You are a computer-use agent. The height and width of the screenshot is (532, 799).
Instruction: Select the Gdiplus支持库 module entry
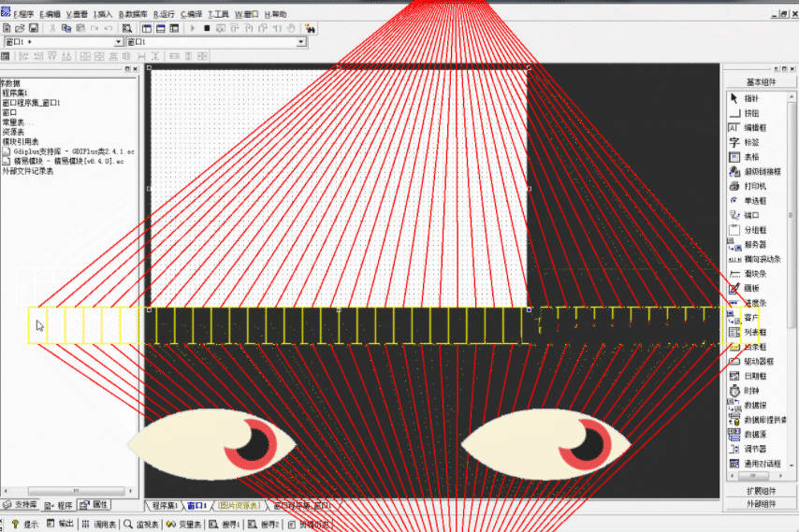coord(69,151)
